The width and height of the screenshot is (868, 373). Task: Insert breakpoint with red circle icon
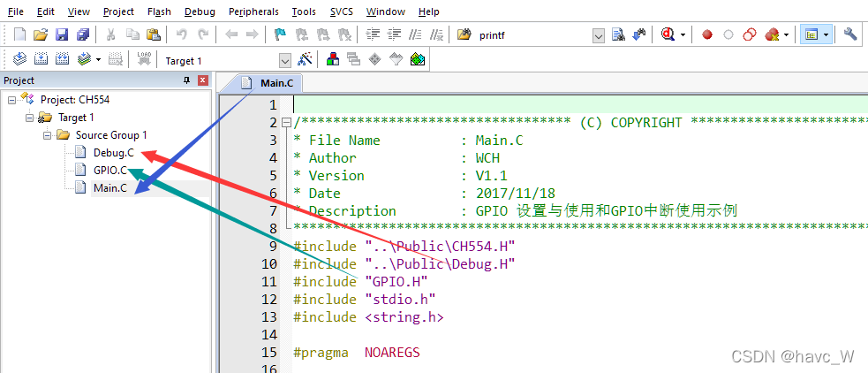(707, 35)
